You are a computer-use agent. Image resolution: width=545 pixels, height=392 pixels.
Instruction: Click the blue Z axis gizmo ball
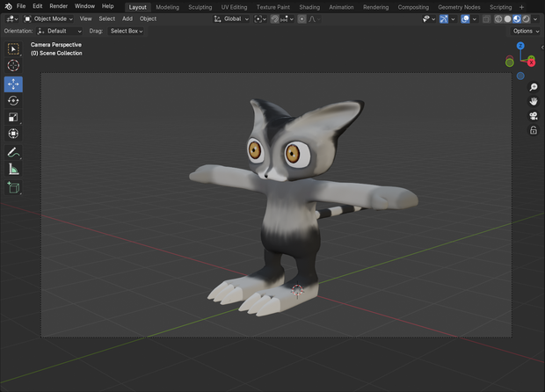click(520, 46)
